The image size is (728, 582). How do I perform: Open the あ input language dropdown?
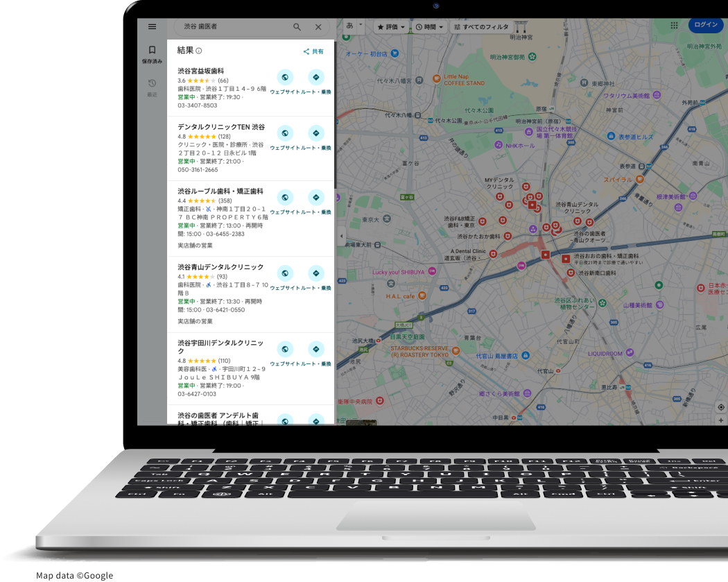pyautogui.click(x=354, y=26)
